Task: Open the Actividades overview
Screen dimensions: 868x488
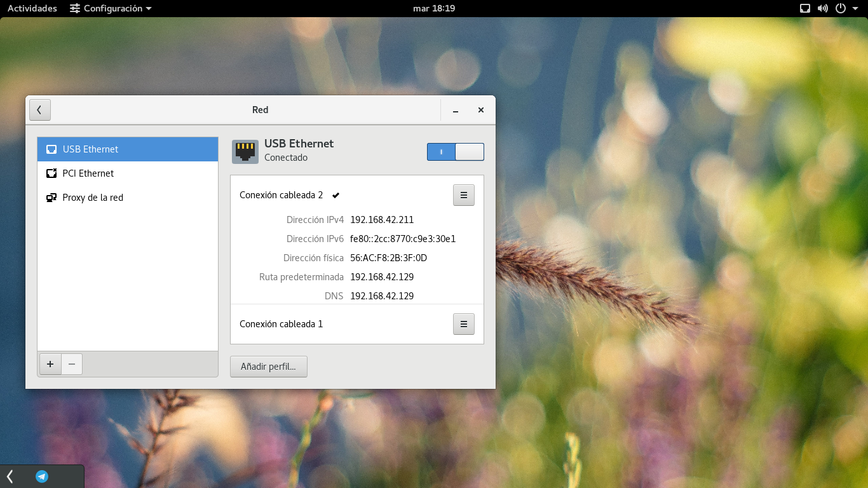Action: (x=32, y=8)
